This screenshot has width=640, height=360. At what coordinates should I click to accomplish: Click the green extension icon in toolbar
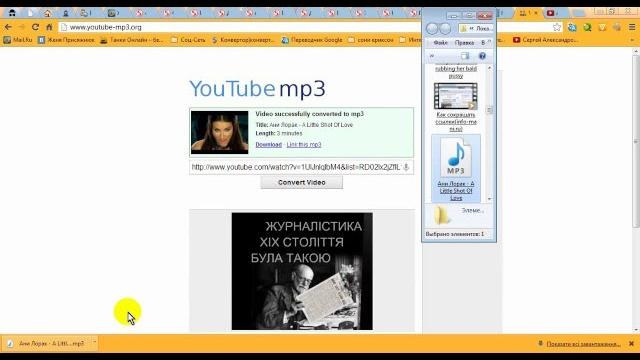tap(587, 27)
